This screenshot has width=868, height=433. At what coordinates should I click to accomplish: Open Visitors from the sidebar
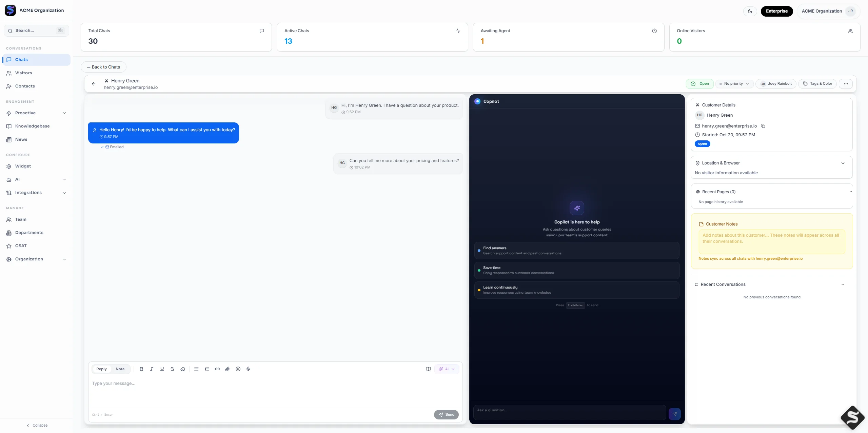click(24, 73)
